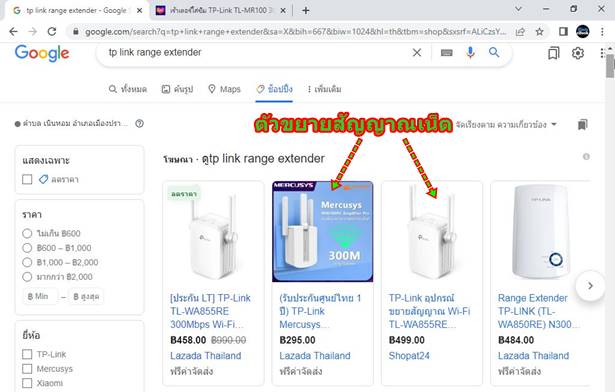Check the Mercusys brand checkbox
Viewport: 615px width, 392px height.
tap(27, 369)
